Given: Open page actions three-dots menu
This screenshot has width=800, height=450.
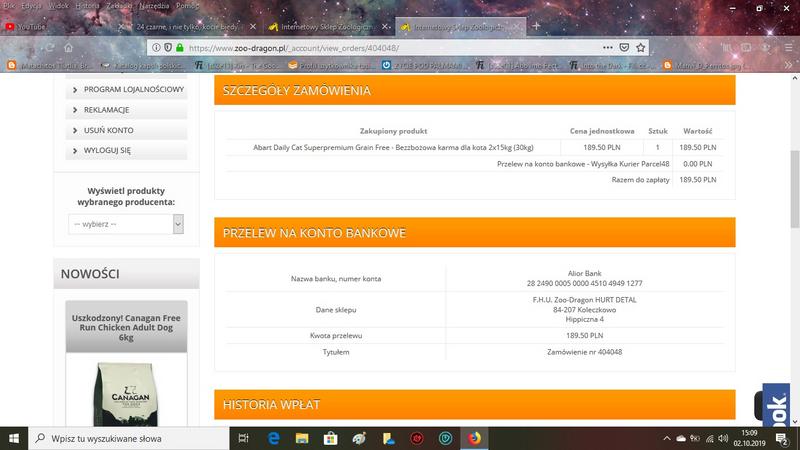Looking at the screenshot, I should tap(607, 47).
